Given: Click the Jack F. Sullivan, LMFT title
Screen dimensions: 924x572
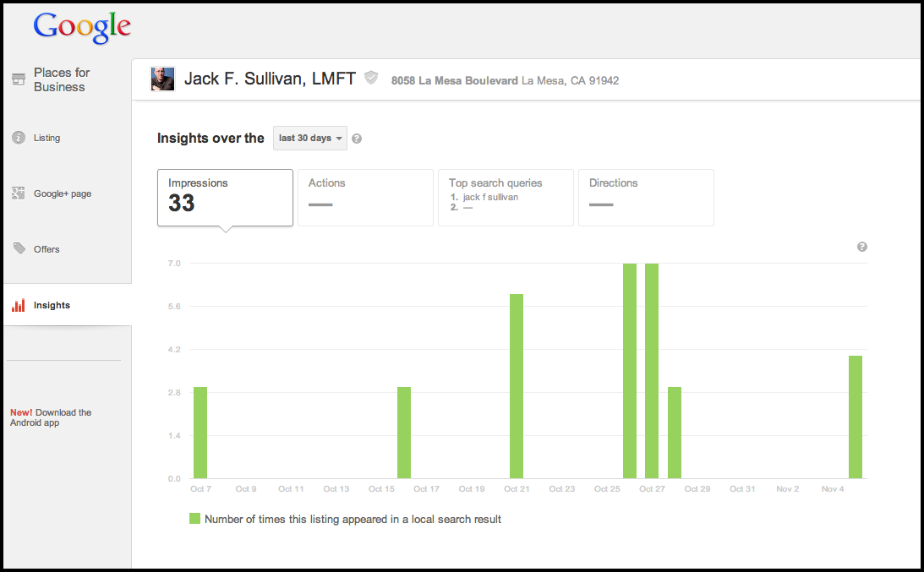Looking at the screenshot, I should tap(270, 79).
